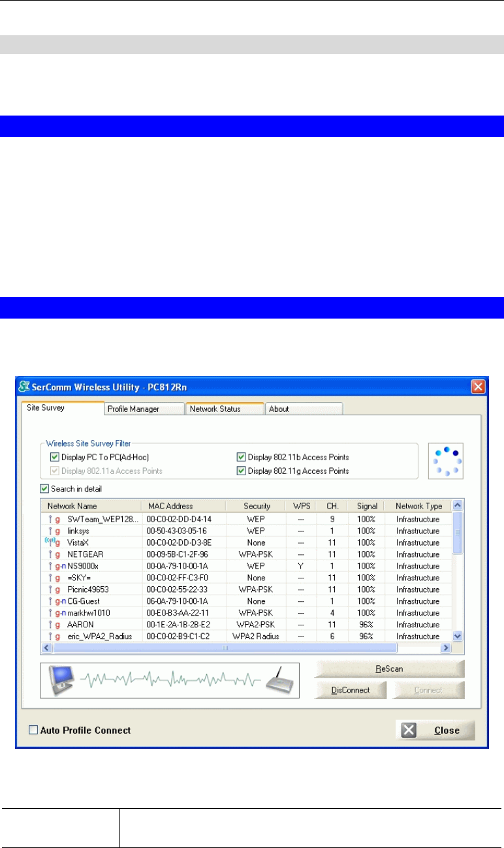Click the greyed Connect button
The height and width of the screenshot is (848, 504).
(428, 690)
